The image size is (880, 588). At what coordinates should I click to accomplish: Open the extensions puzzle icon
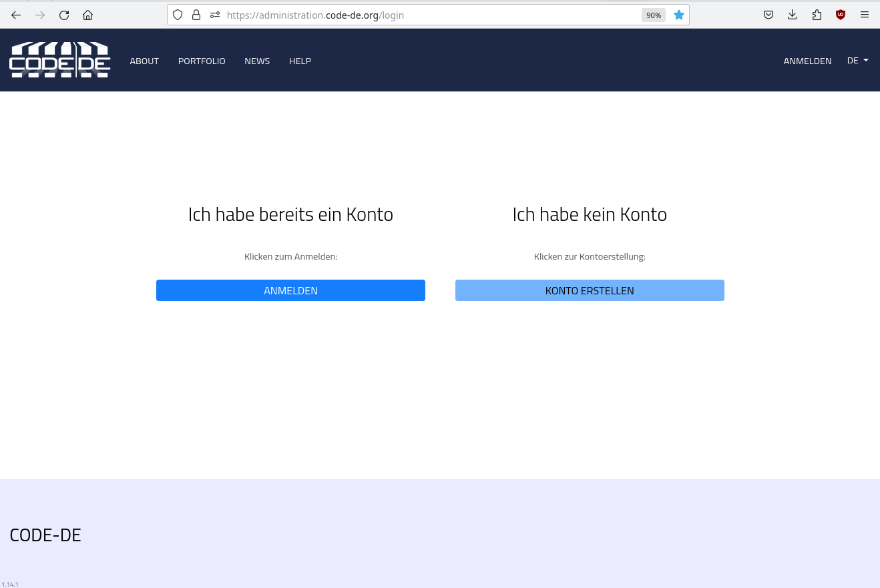click(817, 15)
